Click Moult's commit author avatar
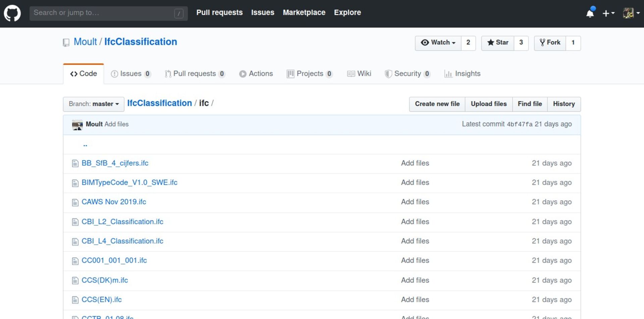 (77, 125)
